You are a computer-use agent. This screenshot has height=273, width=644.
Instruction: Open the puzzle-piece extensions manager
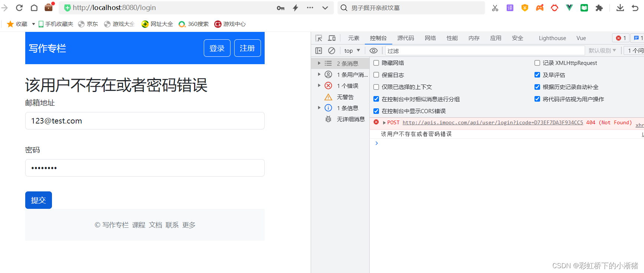point(599,8)
